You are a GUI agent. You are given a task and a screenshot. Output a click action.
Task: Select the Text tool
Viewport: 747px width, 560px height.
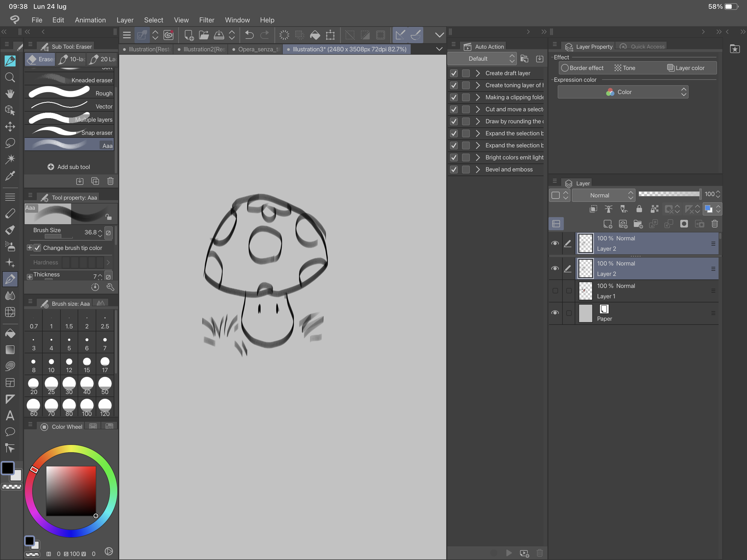tap(10, 415)
